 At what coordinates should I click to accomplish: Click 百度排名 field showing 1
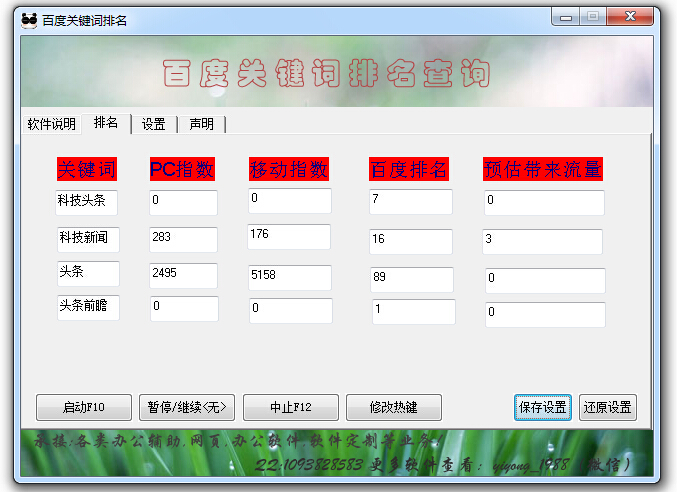pos(414,312)
